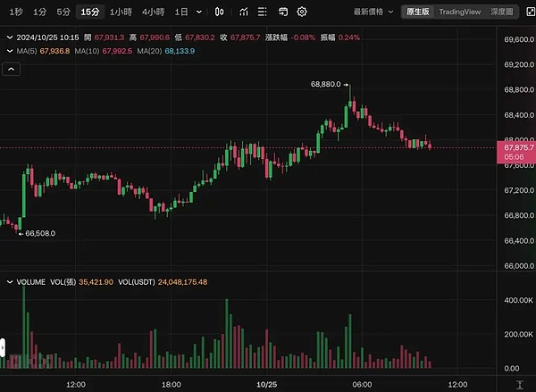Open the left side panel arrow handle
The height and width of the screenshot is (392, 536).
(3, 348)
